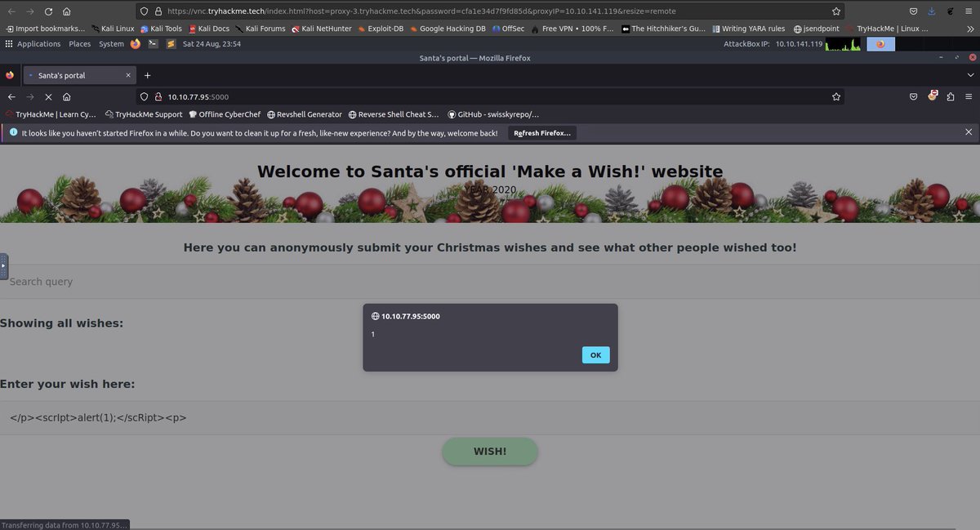
Task: Open Pocket in inner Firefox toolbar
Action: 914,96
